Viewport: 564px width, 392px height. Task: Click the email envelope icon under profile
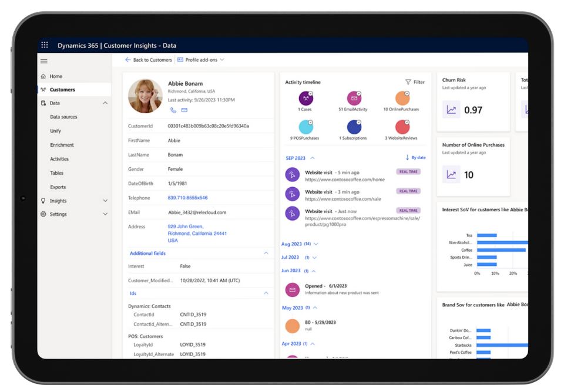click(x=184, y=110)
